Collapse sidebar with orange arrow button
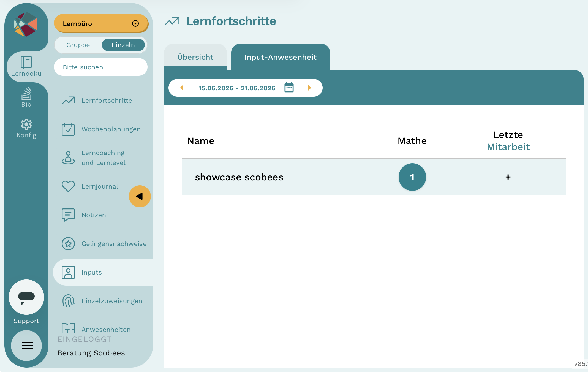 coord(140,196)
